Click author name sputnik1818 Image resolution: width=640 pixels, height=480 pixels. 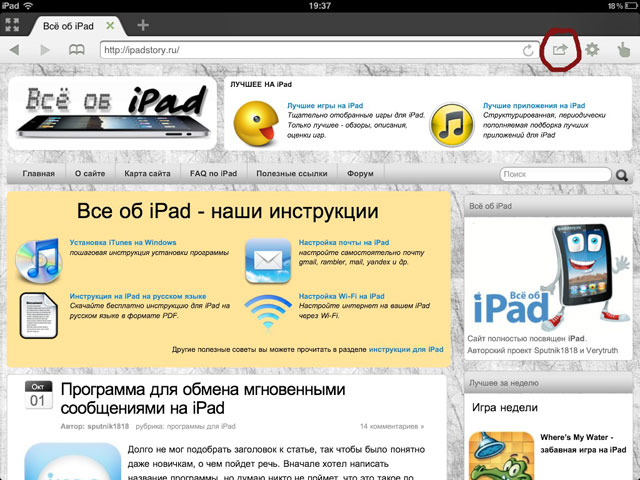click(108, 426)
